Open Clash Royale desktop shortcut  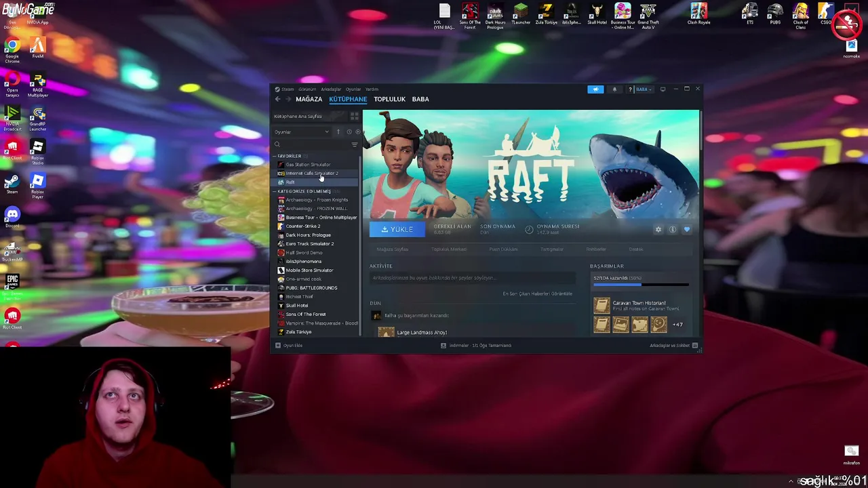(698, 15)
